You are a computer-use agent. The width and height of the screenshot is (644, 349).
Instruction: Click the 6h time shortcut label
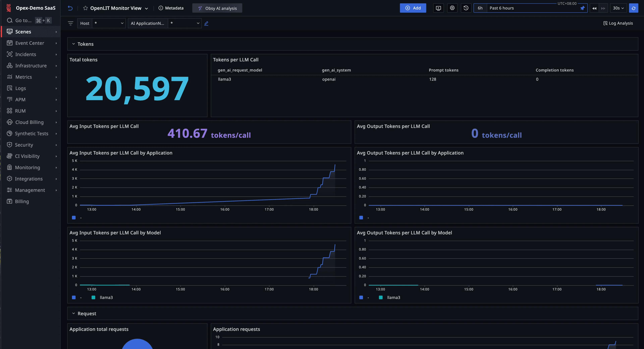[480, 8]
